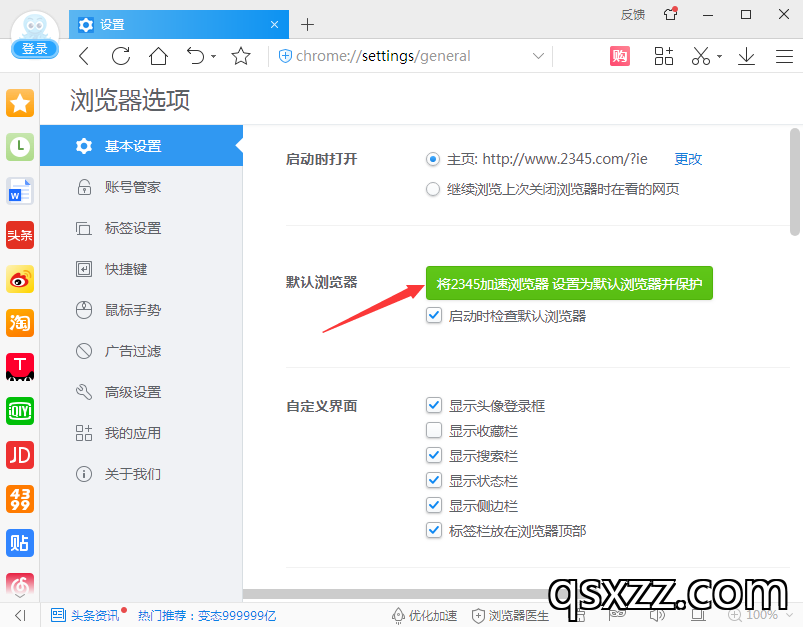The width and height of the screenshot is (803, 627).
Task: Expand the undo history dropdown arrow
Action: [214, 56]
